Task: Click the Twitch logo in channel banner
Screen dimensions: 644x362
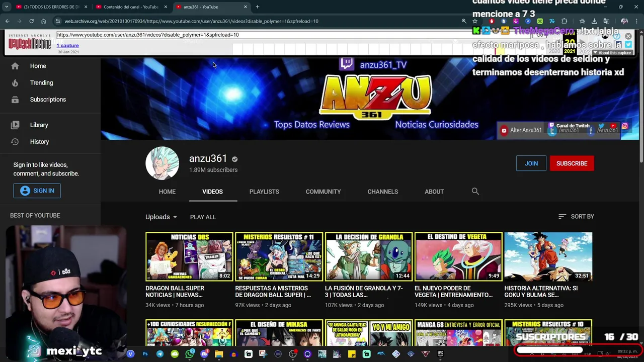Action: (346, 64)
